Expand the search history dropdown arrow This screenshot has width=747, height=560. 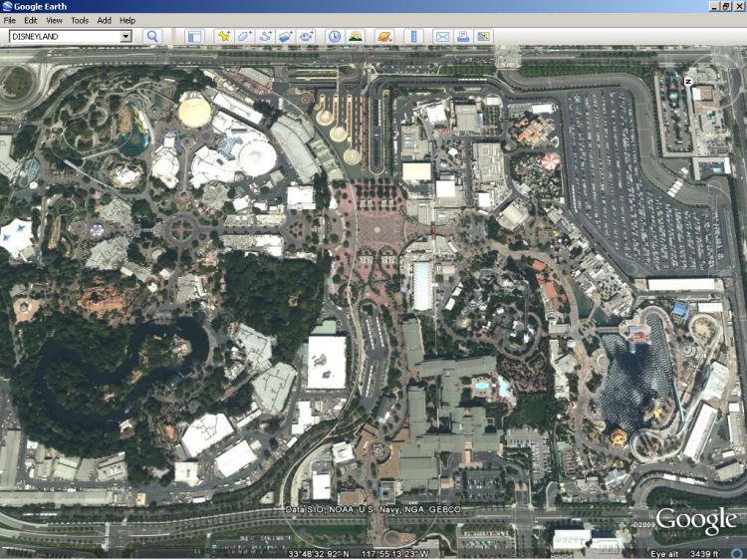pyautogui.click(x=125, y=36)
